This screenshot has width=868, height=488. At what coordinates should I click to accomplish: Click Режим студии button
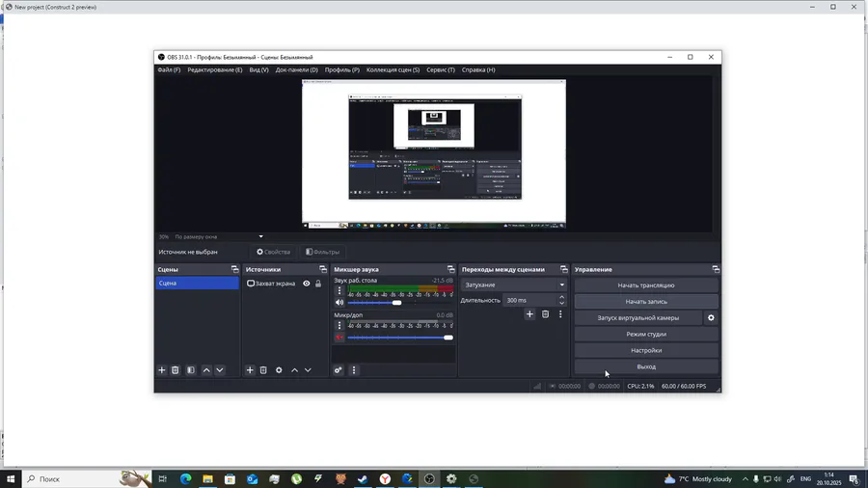(646, 335)
